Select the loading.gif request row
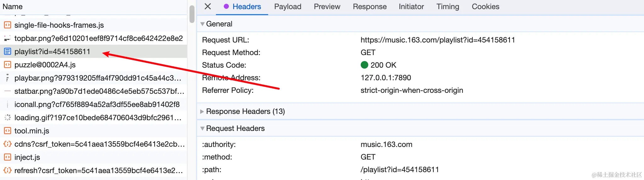 tap(94, 118)
